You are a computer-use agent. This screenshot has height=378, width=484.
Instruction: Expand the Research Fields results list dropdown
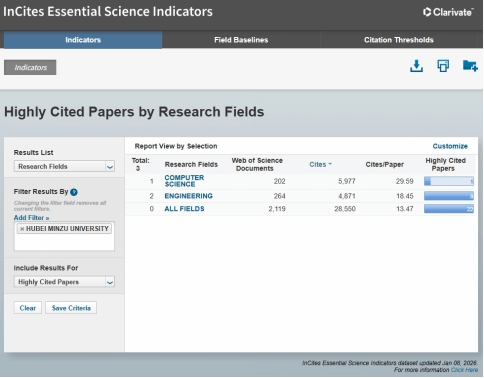coord(110,166)
